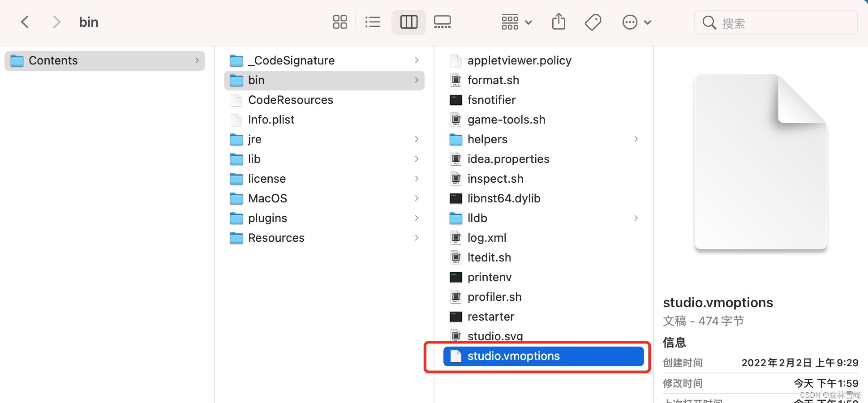
Task: Switch to gallery view
Action: click(x=442, y=21)
